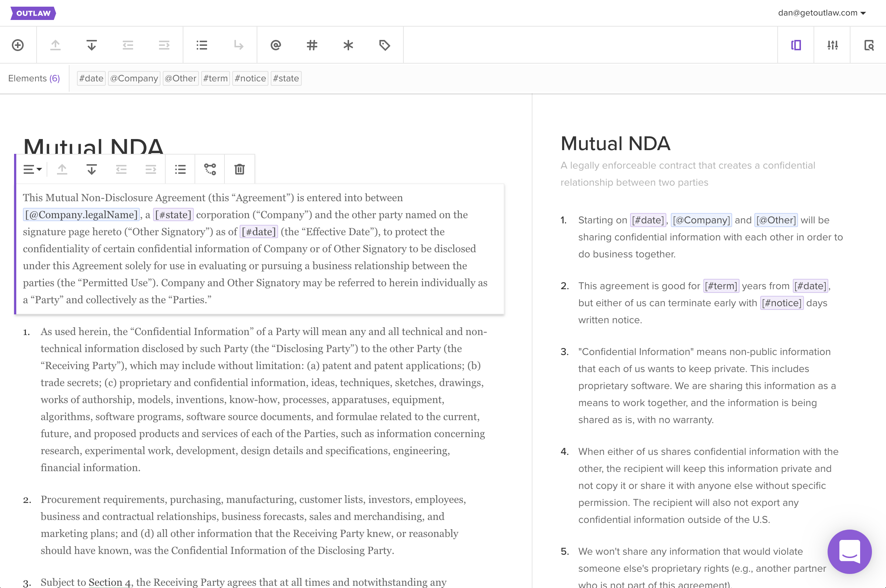This screenshot has height=588, width=886.
Task: Insert a variable with the # icon
Action: point(312,45)
